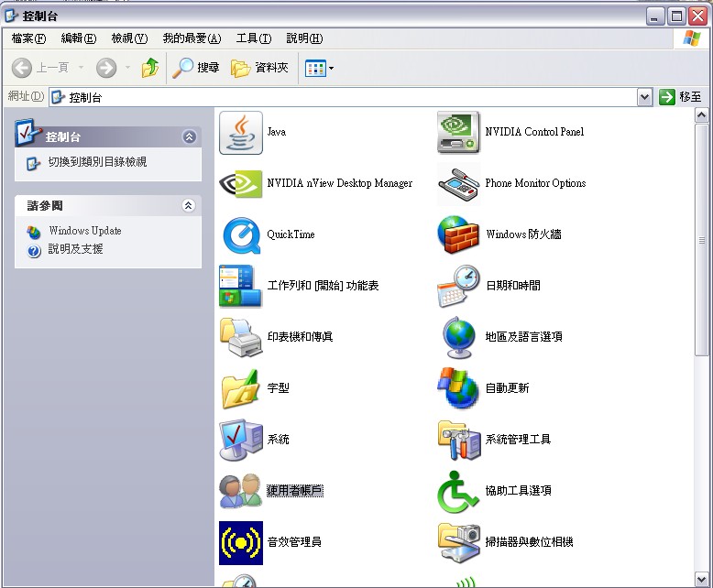Select the 地區及語言選項 text label
Image resolution: width=713 pixels, height=588 pixels.
pyautogui.click(x=524, y=337)
